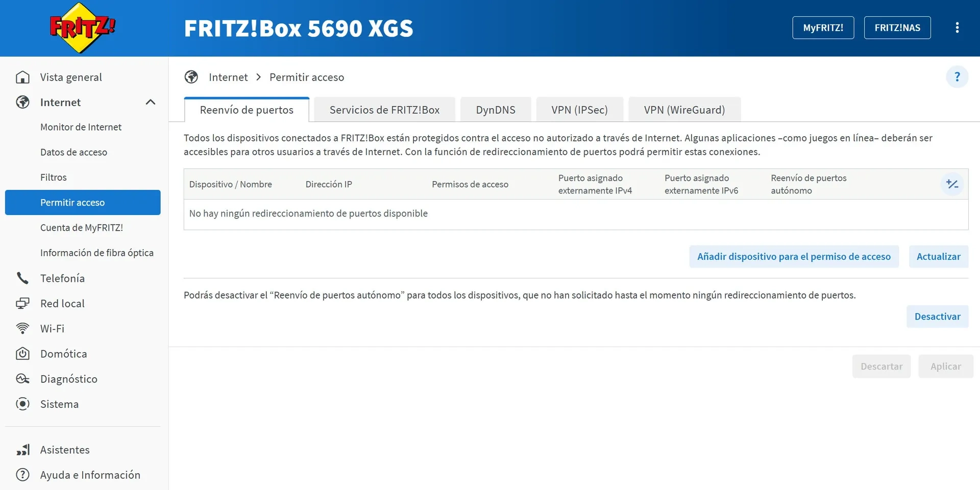Expand the Red local section
This screenshot has height=490, width=980.
pos(62,304)
